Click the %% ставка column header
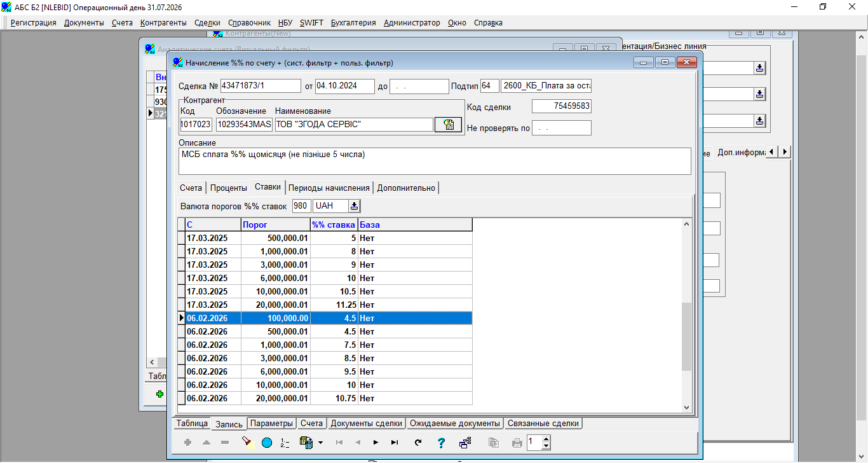 334,225
